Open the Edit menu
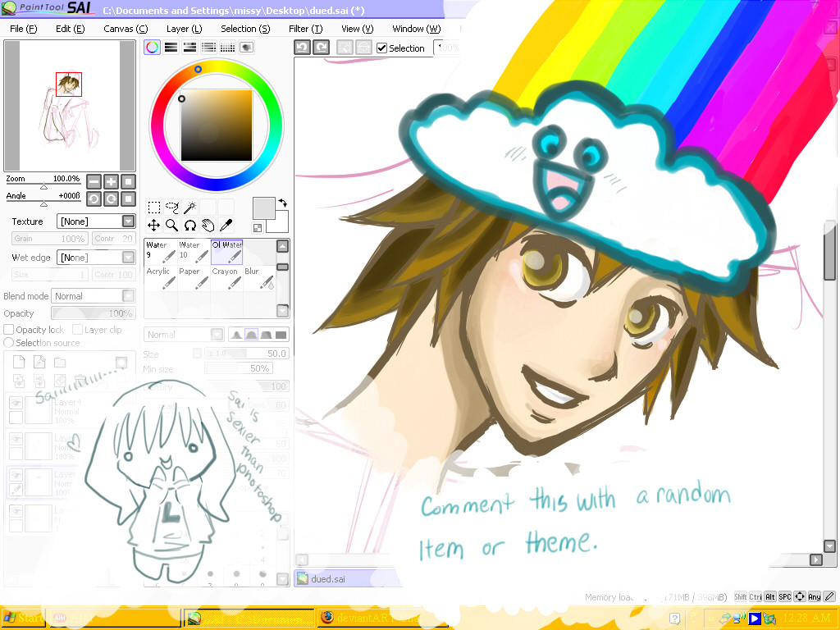 71,29
